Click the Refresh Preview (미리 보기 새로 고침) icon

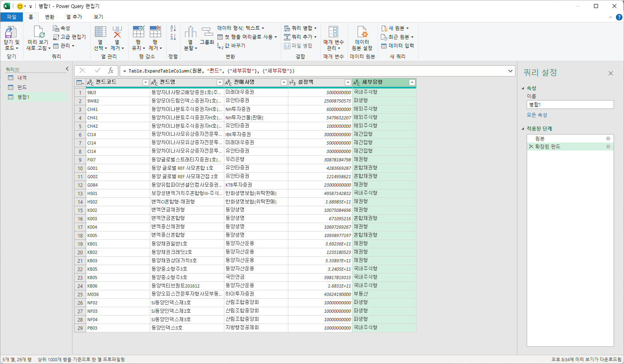(38, 32)
